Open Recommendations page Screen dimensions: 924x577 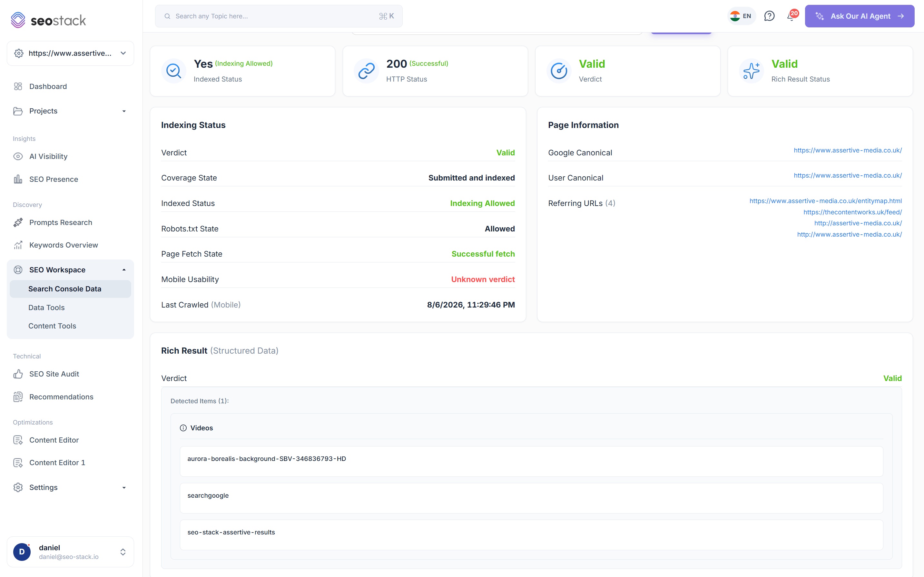62,397
